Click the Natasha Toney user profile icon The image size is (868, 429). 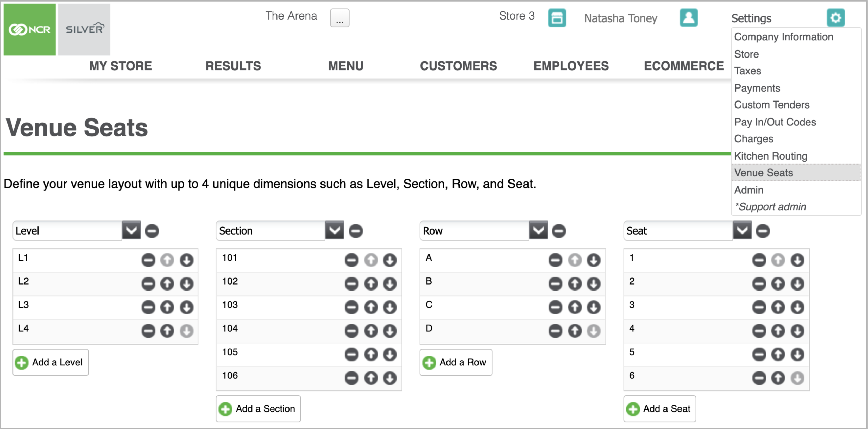[x=688, y=18]
